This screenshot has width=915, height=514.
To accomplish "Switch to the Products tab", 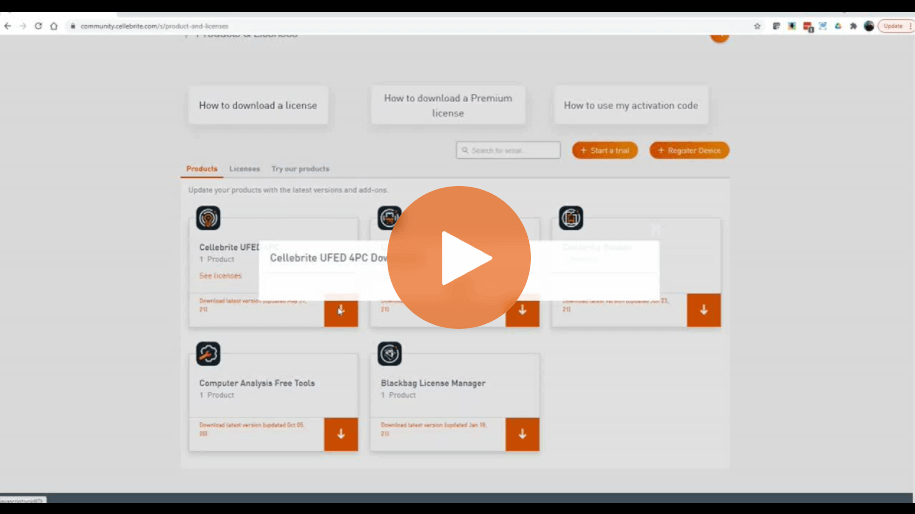I will pyautogui.click(x=202, y=169).
